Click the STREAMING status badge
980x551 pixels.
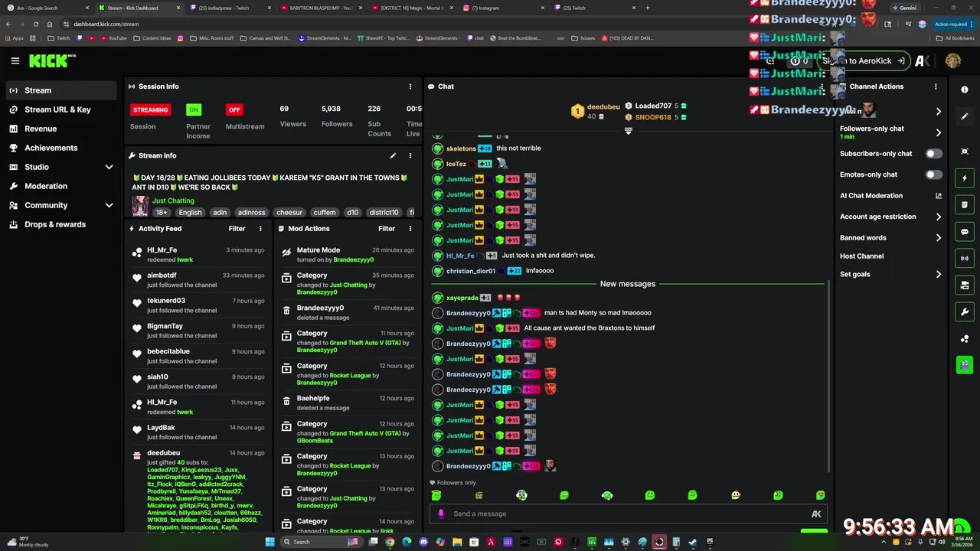pos(151,109)
